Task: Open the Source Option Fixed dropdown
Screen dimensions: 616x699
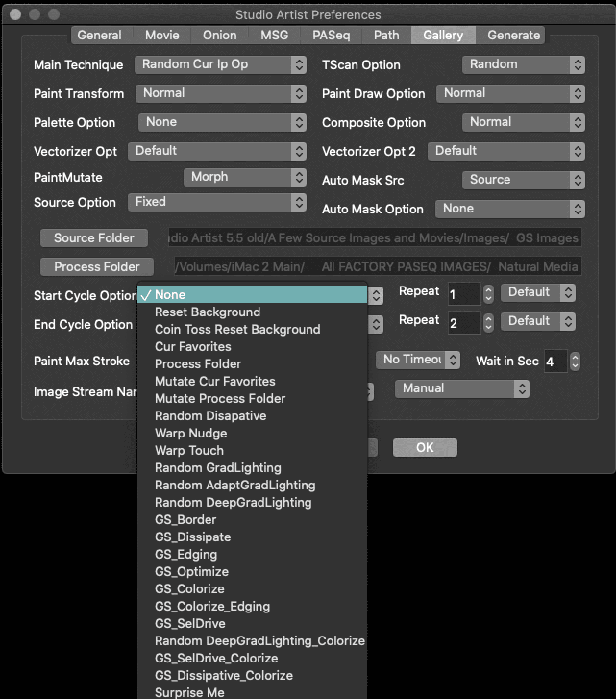Action: tap(217, 202)
